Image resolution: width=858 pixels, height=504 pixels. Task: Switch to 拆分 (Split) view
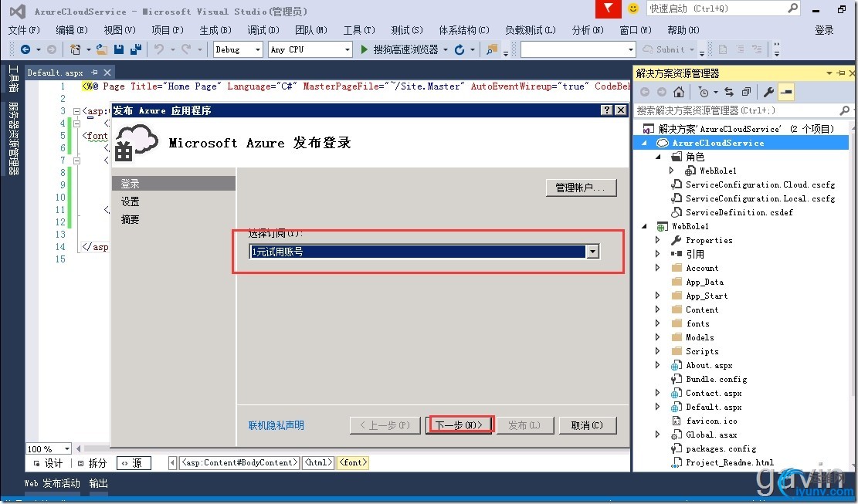coord(92,463)
